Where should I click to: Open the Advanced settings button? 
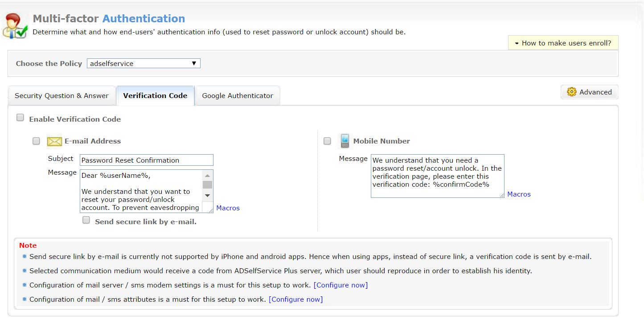tap(589, 92)
